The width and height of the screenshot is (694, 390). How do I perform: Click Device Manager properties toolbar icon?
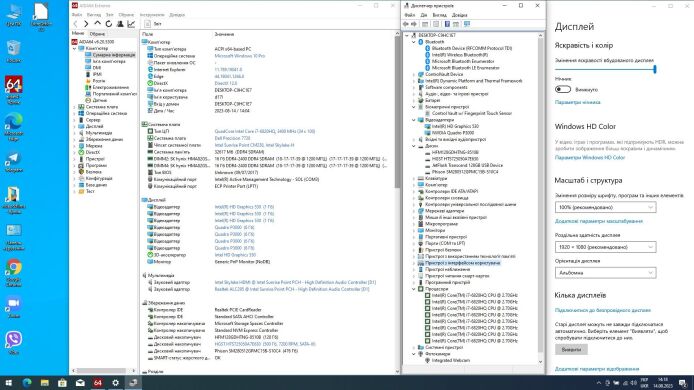(436, 24)
